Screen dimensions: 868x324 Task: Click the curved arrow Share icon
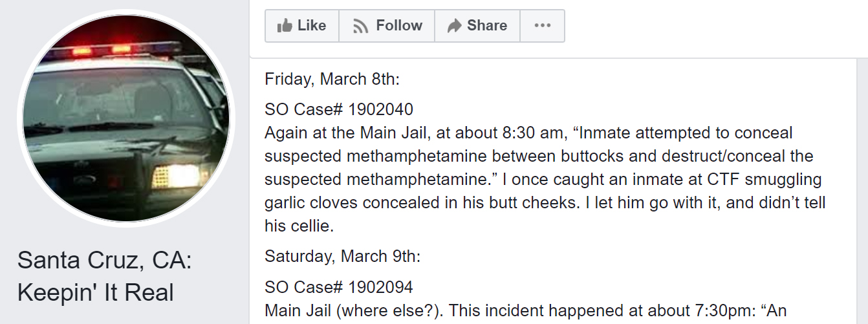(455, 26)
